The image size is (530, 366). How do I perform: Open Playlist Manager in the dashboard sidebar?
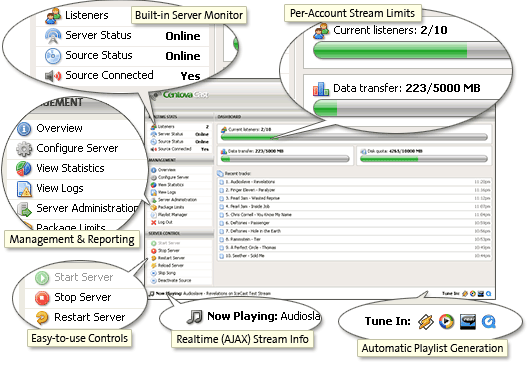172,215
